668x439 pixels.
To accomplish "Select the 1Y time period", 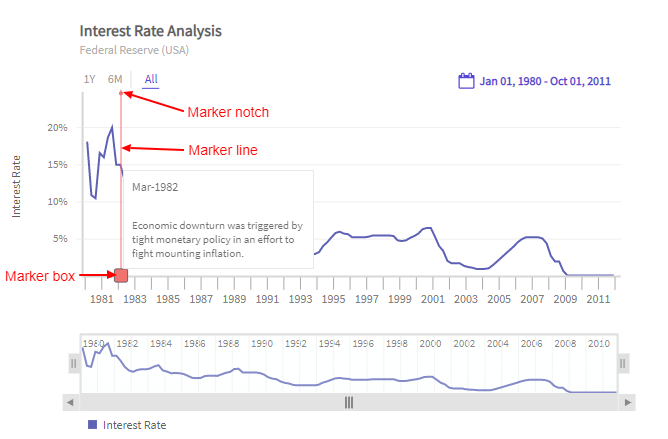I will (89, 79).
